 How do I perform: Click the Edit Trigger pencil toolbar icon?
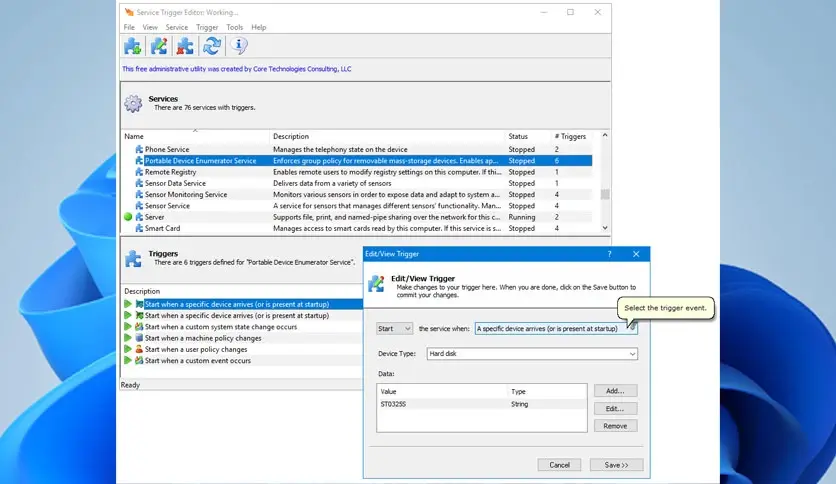tap(159, 46)
